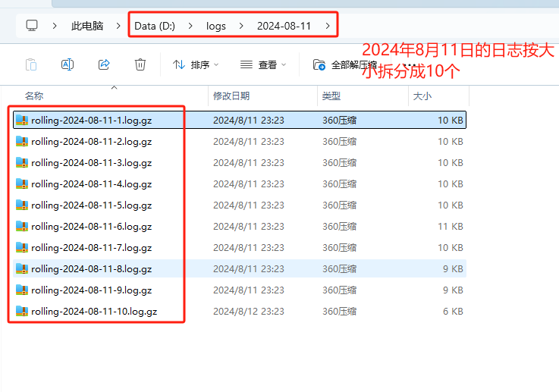Click archive icon of rolling-2024-08-11-3.log.gz
Image resolution: width=559 pixels, height=392 pixels.
click(22, 162)
